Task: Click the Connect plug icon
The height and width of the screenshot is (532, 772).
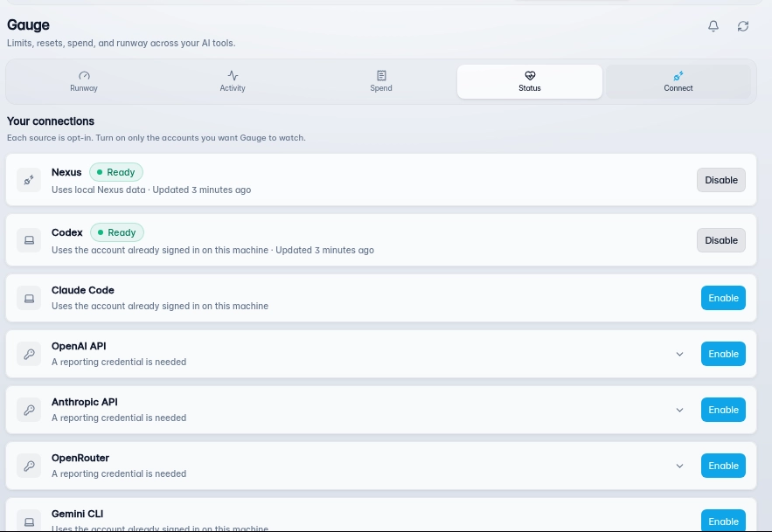Action: click(678, 75)
